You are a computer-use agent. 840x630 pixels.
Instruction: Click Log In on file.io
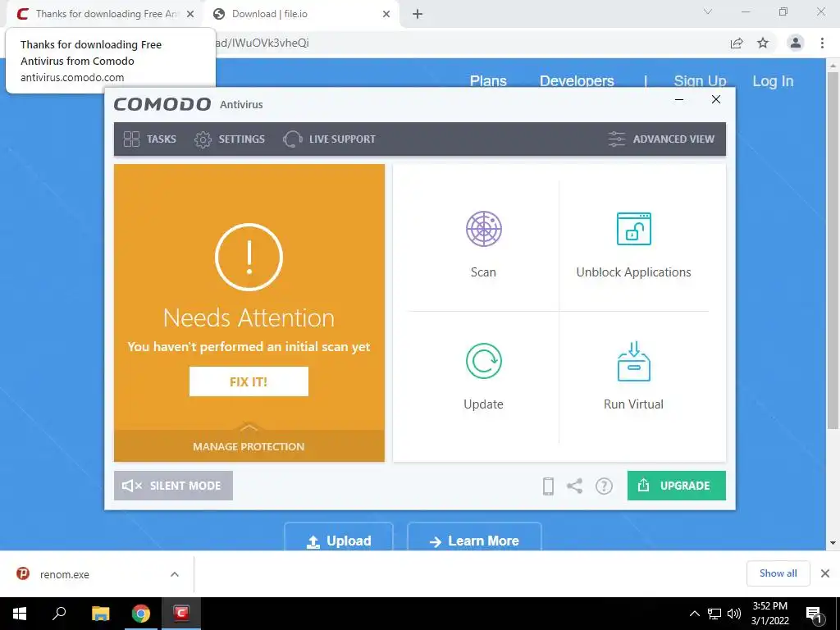(x=773, y=81)
